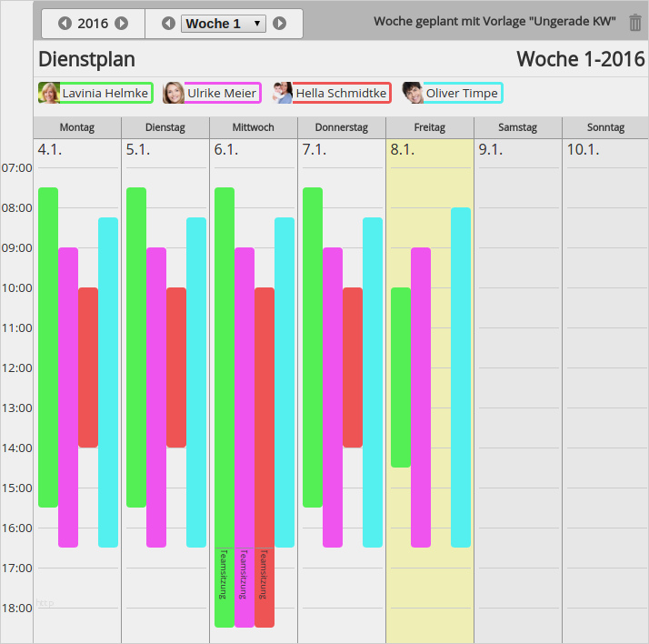Open the Woche 1 dropdown
This screenshot has height=644, width=649.
pyautogui.click(x=224, y=24)
